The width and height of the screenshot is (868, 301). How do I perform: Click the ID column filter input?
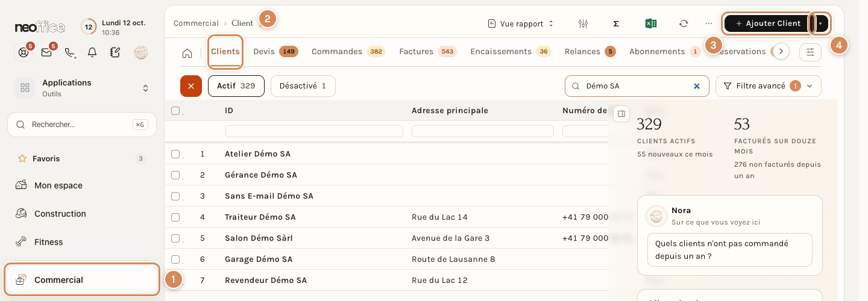[314, 131]
